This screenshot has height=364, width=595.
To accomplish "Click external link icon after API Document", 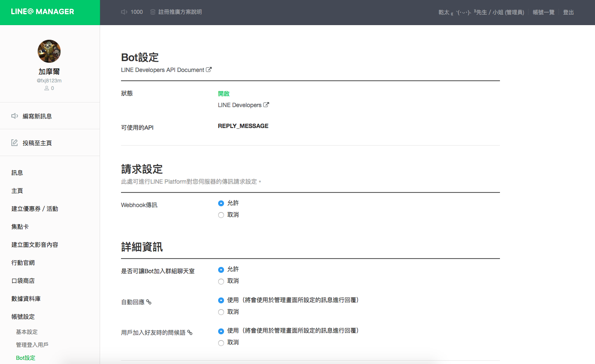I will [x=209, y=69].
